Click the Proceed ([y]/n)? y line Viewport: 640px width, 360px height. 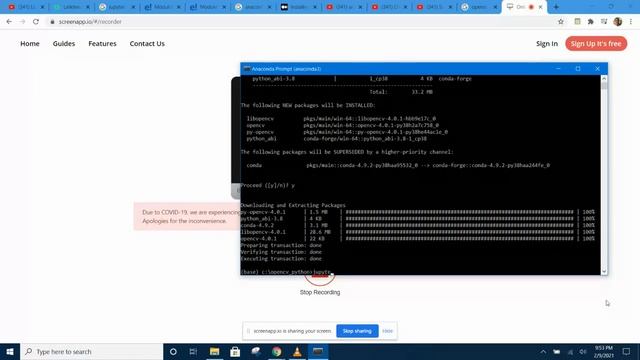point(268,185)
